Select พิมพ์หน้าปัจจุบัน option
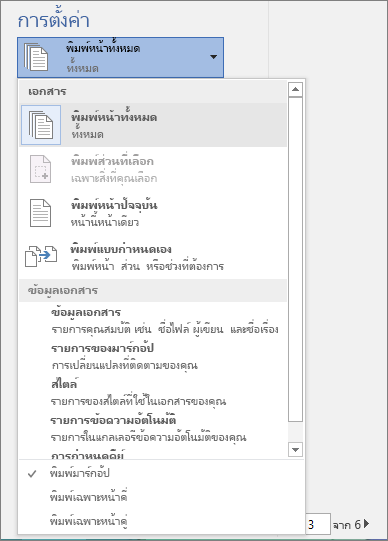The height and width of the screenshot is (541, 388). click(153, 213)
